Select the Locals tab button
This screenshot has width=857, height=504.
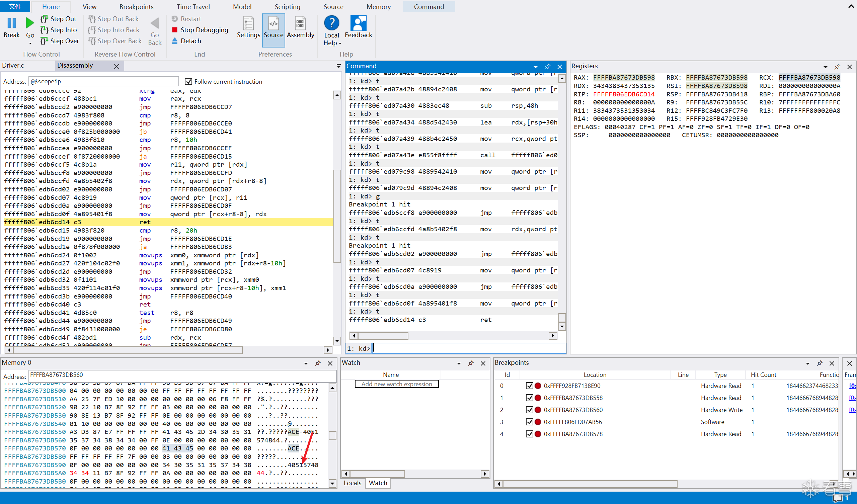click(x=352, y=483)
